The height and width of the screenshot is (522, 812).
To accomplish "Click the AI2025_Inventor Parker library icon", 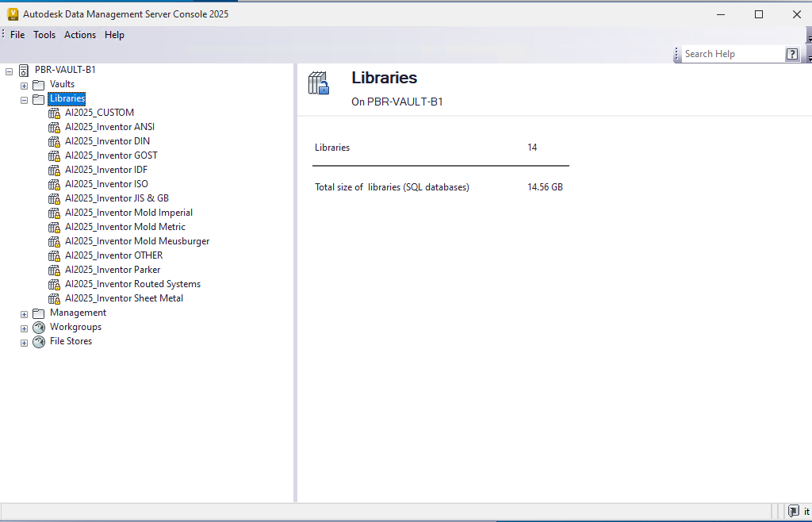I will tap(55, 271).
